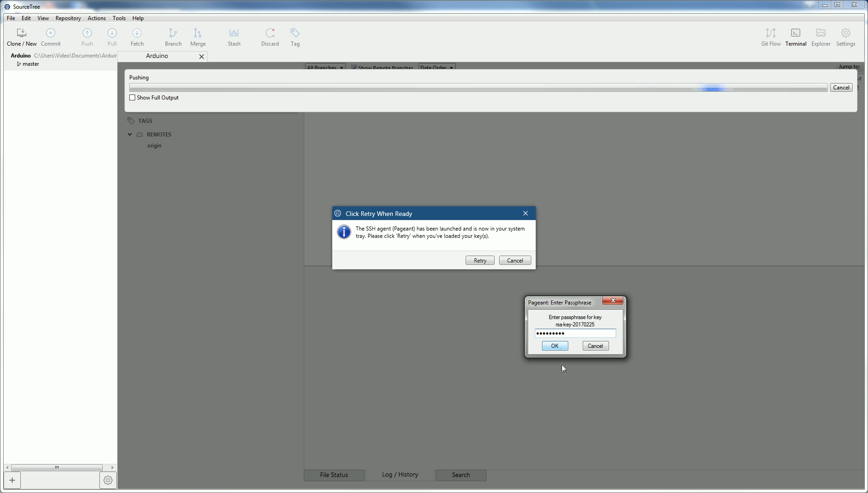Click the Fetch toolbar icon
Image resolution: width=868 pixels, height=493 pixels.
coord(137,37)
